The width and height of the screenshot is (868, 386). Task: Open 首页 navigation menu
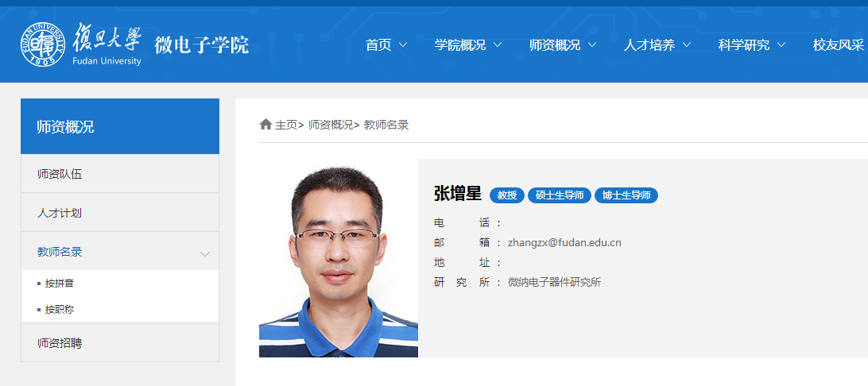[x=378, y=44]
